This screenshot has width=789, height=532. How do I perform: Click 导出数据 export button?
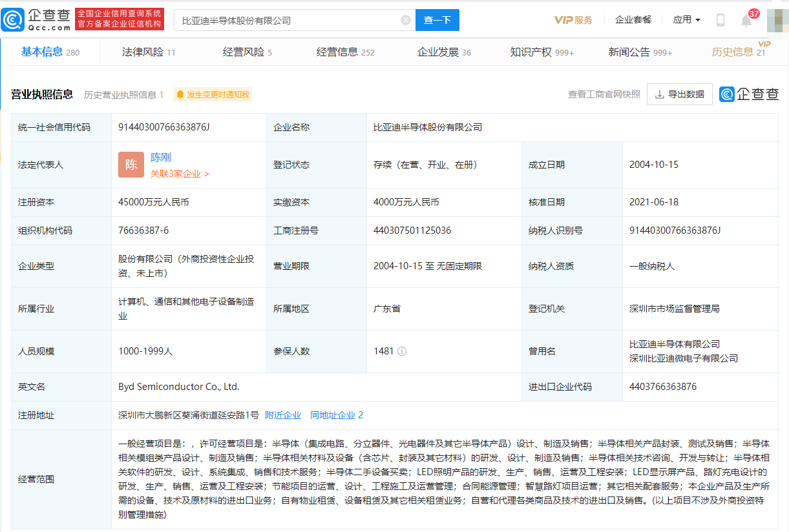coord(680,94)
